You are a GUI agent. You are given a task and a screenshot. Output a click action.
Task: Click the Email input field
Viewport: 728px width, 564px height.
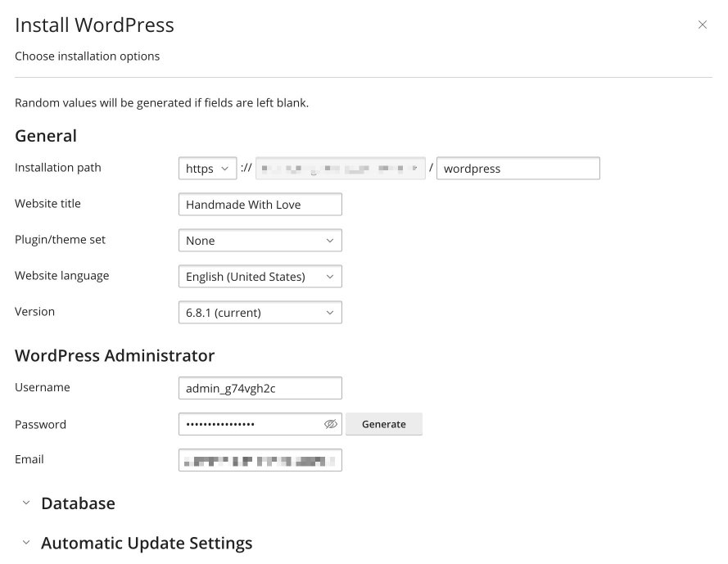point(260,460)
